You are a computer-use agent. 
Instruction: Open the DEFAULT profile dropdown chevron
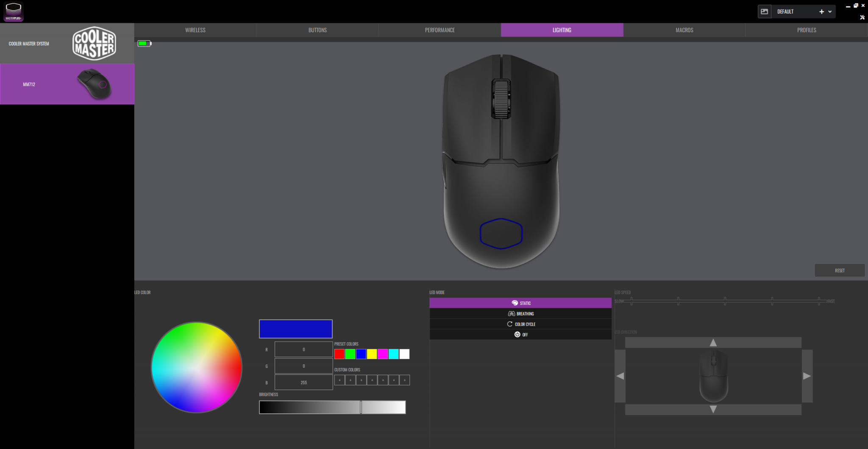[x=829, y=11]
